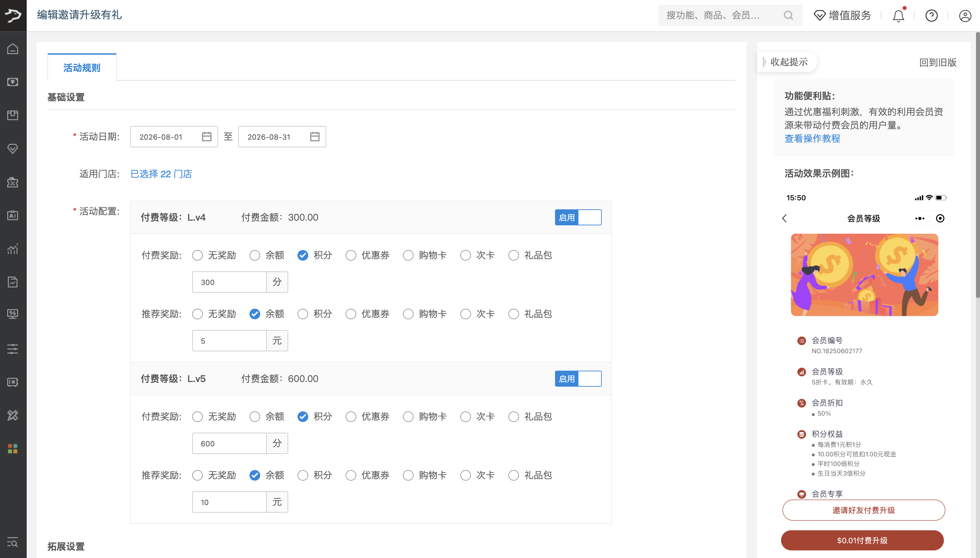Screen dimensions: 980x558
Task: Click the 已选择 22 门店 link
Action: (161, 174)
